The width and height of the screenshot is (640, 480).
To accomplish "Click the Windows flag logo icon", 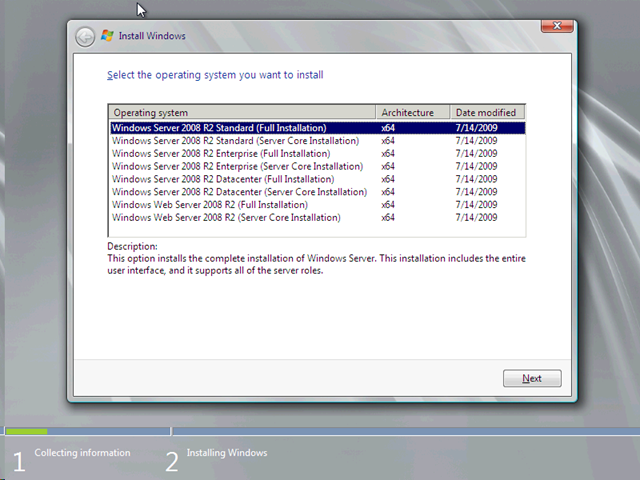I will [x=107, y=36].
